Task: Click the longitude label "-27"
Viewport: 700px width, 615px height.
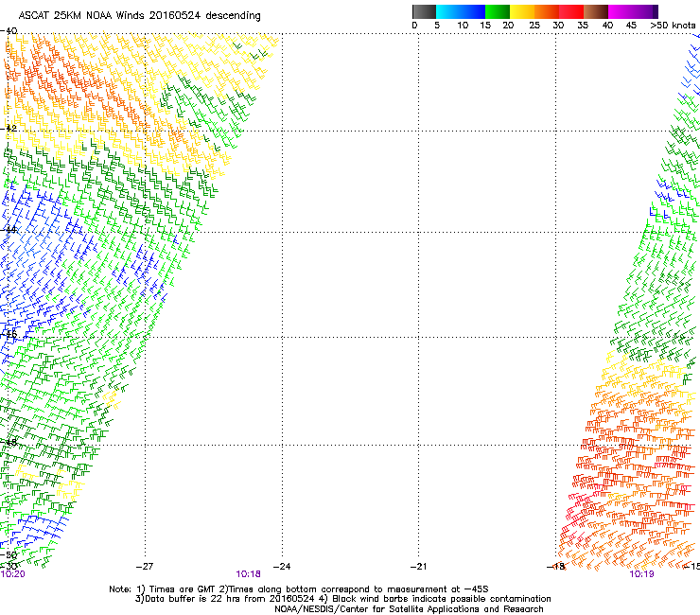Action: (145, 567)
